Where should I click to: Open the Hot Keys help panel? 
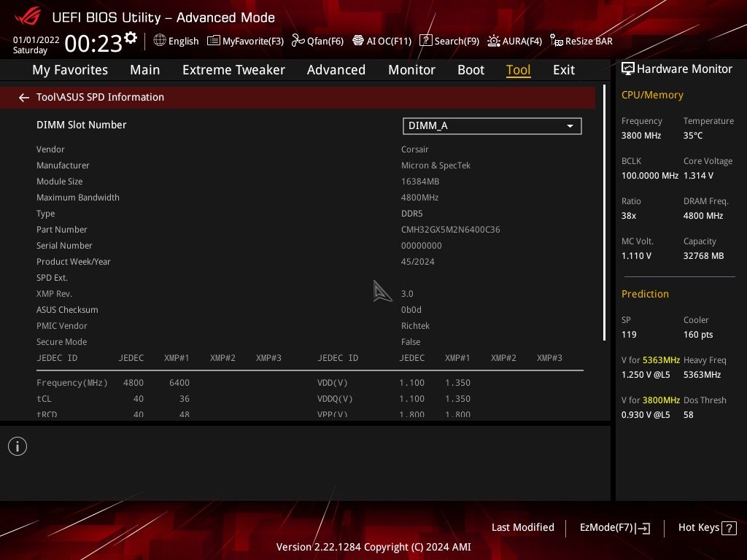pos(707,527)
